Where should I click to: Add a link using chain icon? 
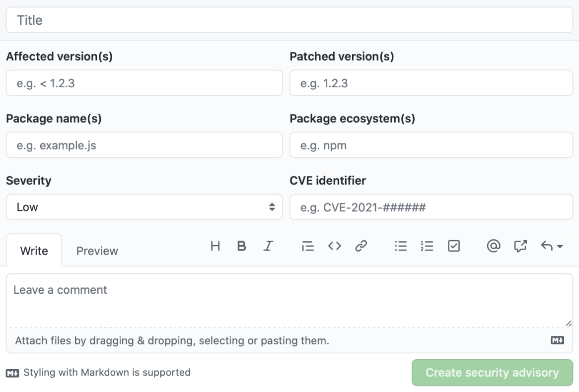coord(361,246)
